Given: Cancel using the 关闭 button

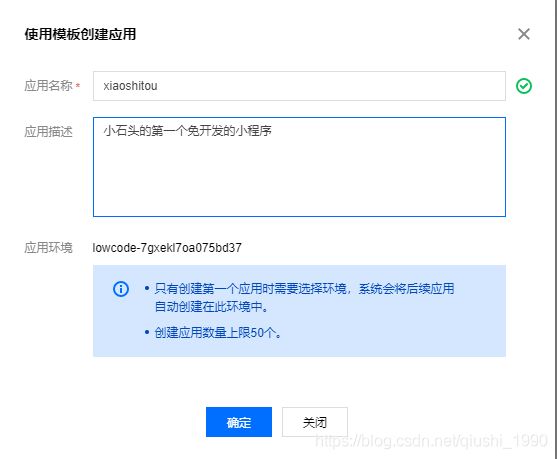Looking at the screenshot, I should pos(315,422).
